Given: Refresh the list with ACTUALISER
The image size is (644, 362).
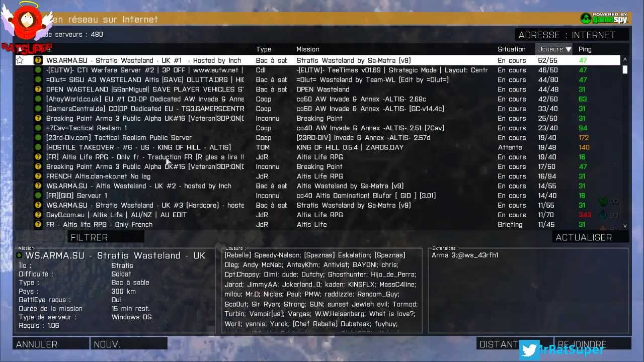Looking at the screenshot, I should point(591,237).
